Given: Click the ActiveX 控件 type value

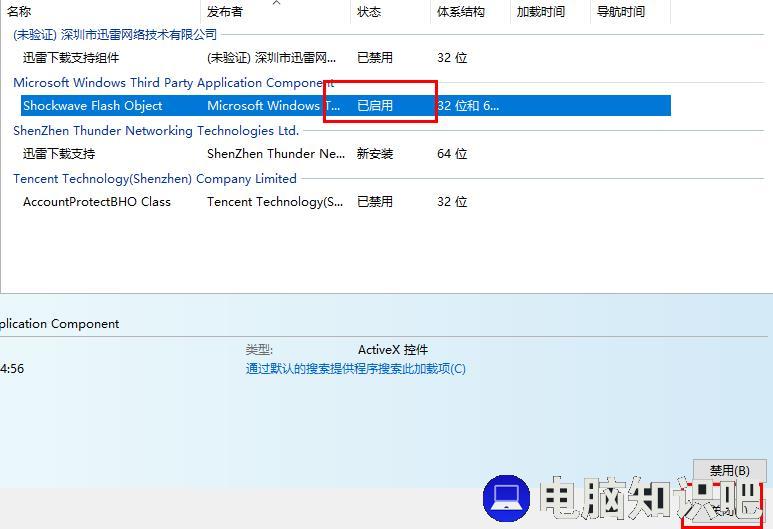Looking at the screenshot, I should [x=393, y=350].
